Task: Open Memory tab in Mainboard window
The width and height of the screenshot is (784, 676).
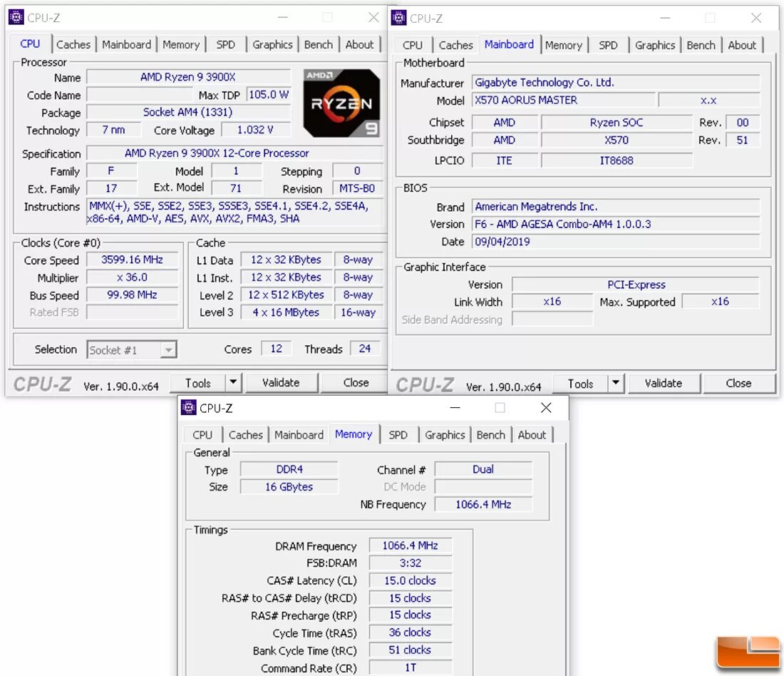Action: pos(564,45)
